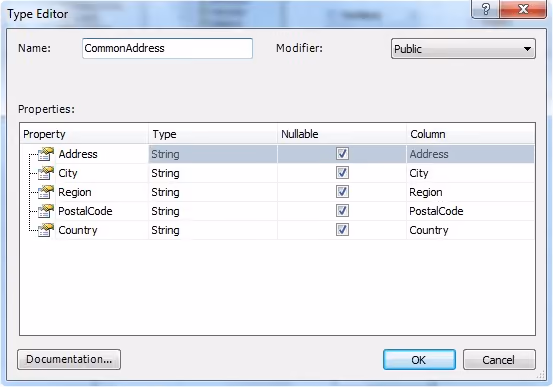Screen dimensions: 553x387
Task: Toggle Nullable checkbox for Address
Action: pos(342,154)
